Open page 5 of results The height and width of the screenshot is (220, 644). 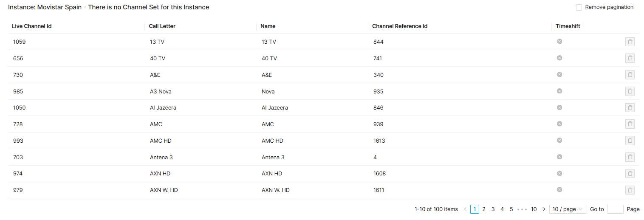[x=511, y=209]
